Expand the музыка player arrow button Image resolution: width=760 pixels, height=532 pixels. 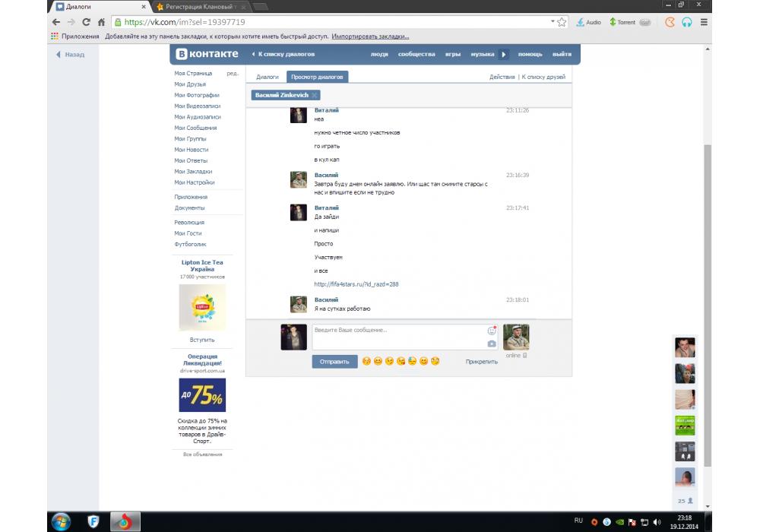click(x=503, y=54)
